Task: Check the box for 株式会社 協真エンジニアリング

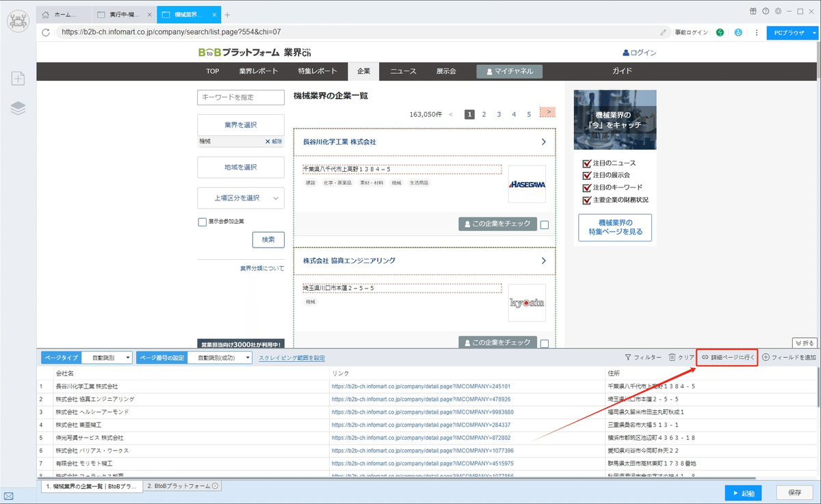Action: [544, 343]
